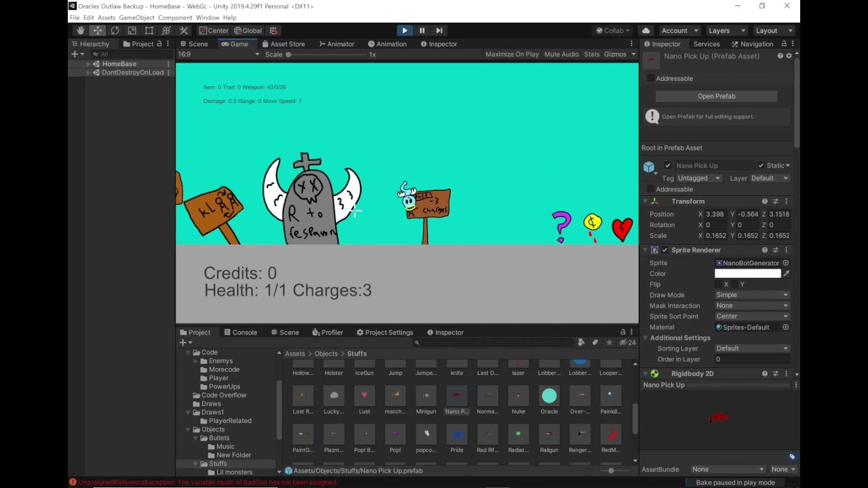This screenshot has width=868, height=488.
Task: Open the Tag Untagged dropdown
Action: point(699,178)
